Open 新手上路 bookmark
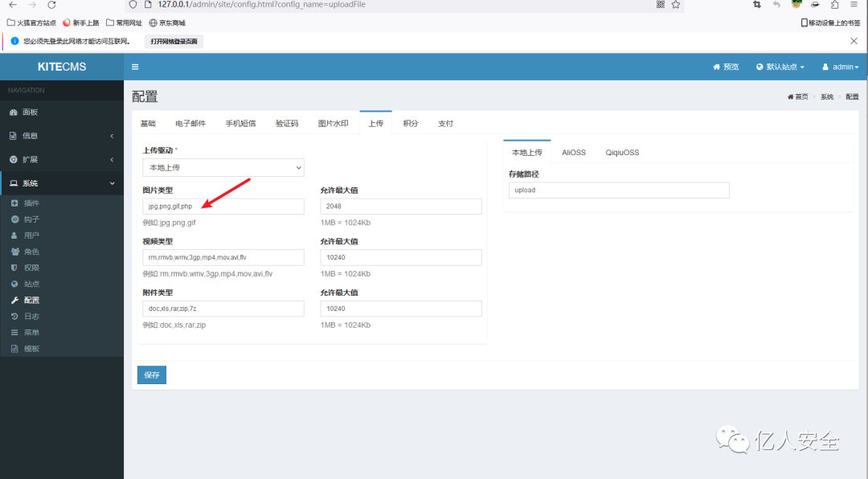Viewport: 868px width, 479px height. [x=81, y=23]
